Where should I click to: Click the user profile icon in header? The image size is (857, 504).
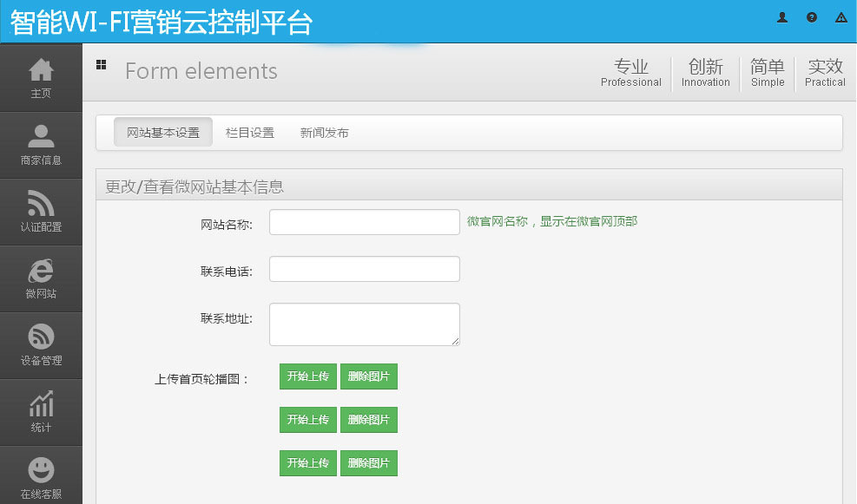pyautogui.click(x=782, y=17)
